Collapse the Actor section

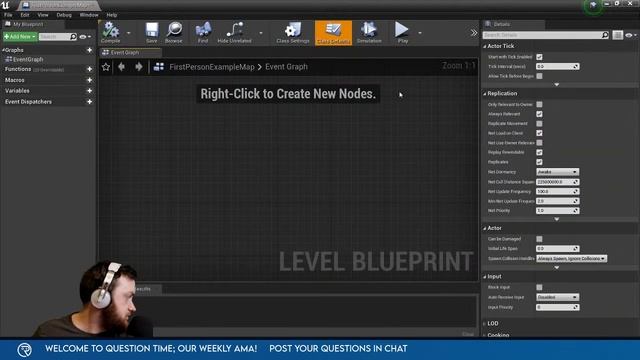(484, 228)
